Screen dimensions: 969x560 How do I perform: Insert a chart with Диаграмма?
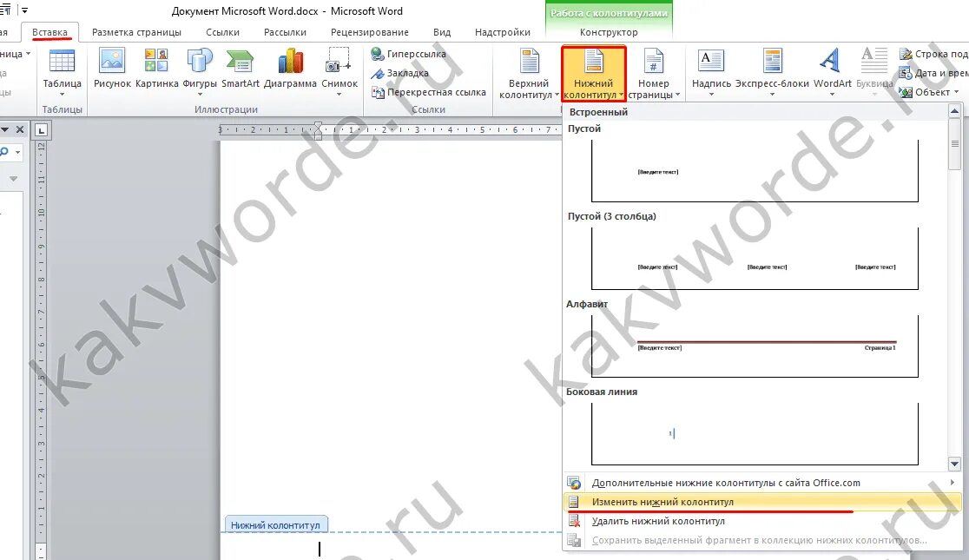[290, 68]
